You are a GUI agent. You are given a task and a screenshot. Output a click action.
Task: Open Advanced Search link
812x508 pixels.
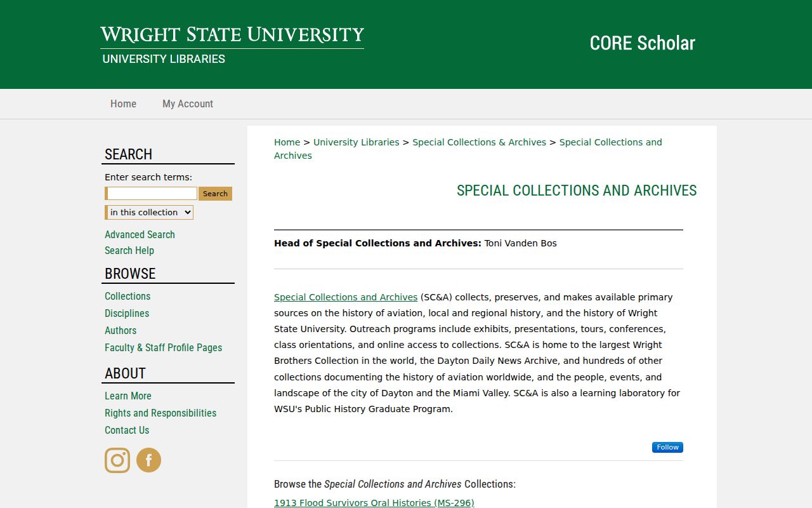click(140, 234)
